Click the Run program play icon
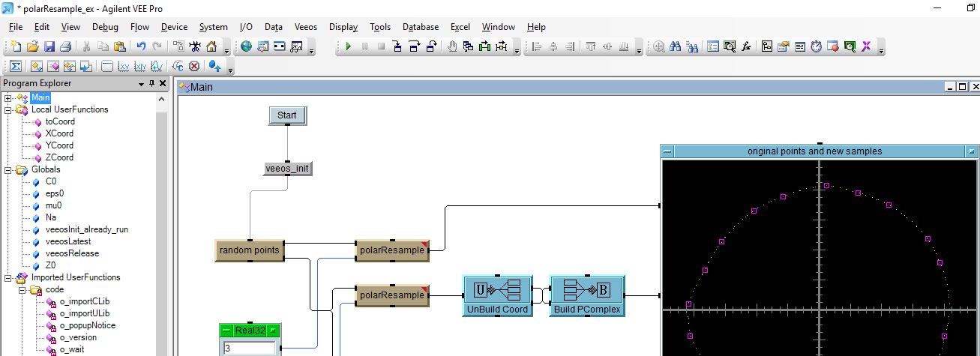 tap(348, 46)
